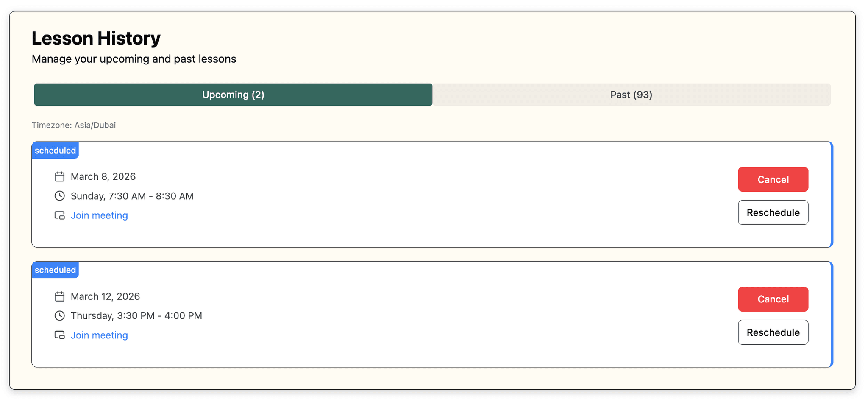Click the clock icon next to Thursday's time
The width and height of the screenshot is (868, 402).
coord(60,315)
